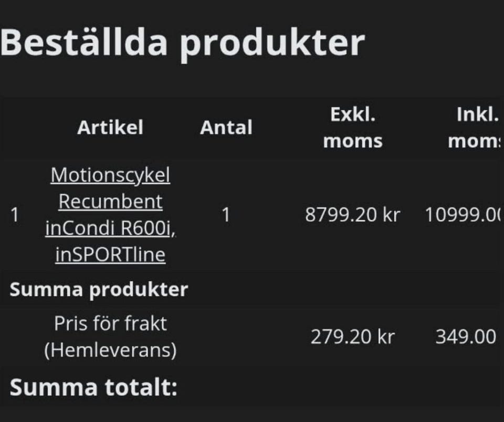Select the 8799.20 kr price cell
This screenshot has width=504, height=422.
tap(353, 215)
